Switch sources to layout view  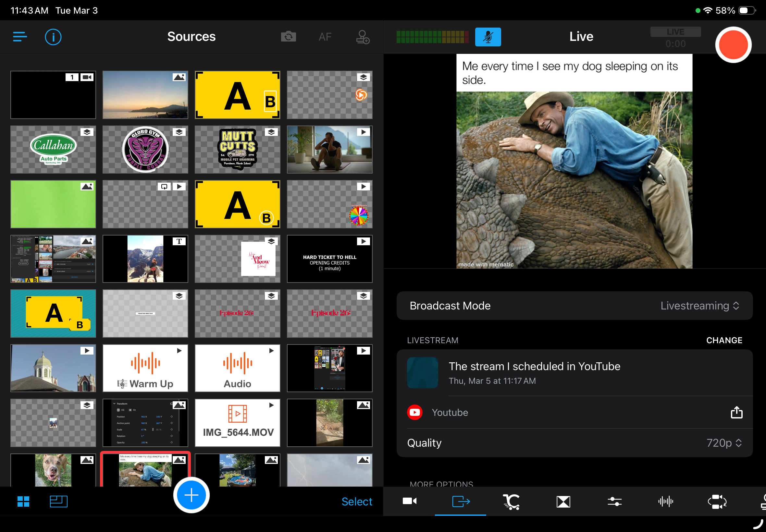coord(59,501)
